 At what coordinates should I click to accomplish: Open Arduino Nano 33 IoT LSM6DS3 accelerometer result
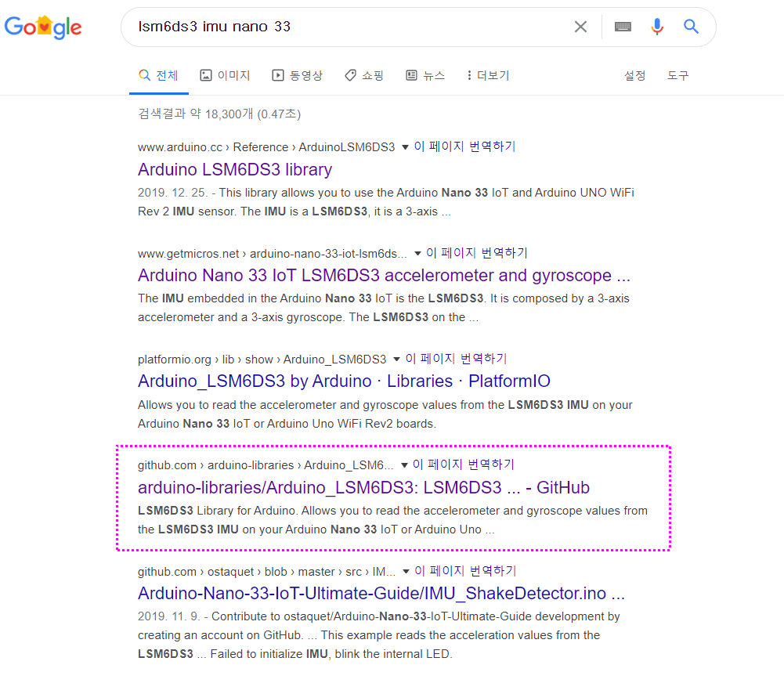click(x=384, y=276)
